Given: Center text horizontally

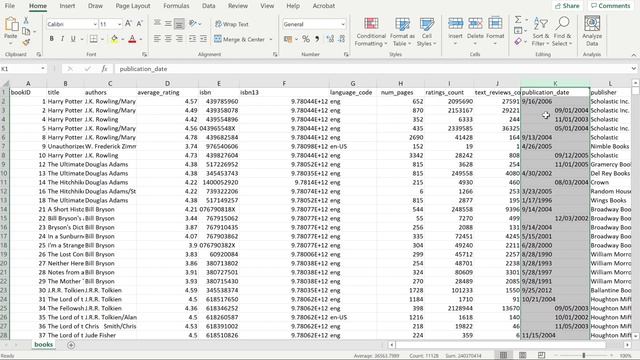Looking at the screenshot, I should coord(168,39).
